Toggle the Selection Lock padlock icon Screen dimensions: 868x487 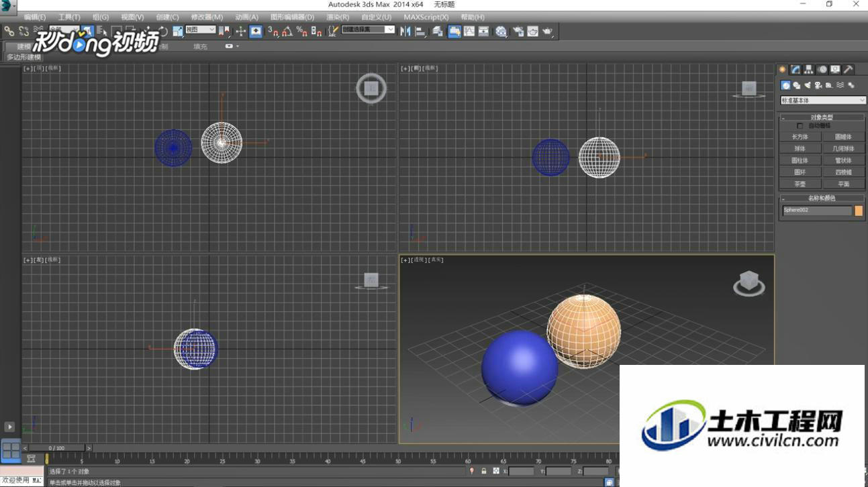coord(484,472)
